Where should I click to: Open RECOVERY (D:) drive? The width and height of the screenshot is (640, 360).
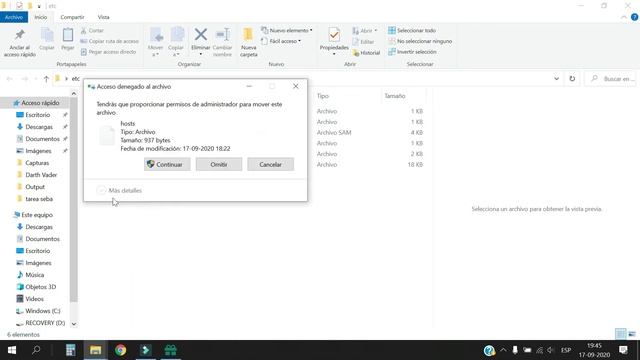(x=45, y=323)
